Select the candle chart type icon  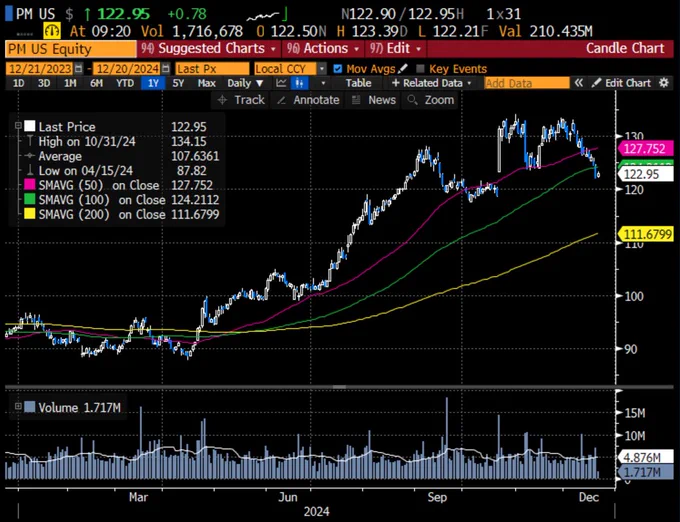tap(299, 83)
